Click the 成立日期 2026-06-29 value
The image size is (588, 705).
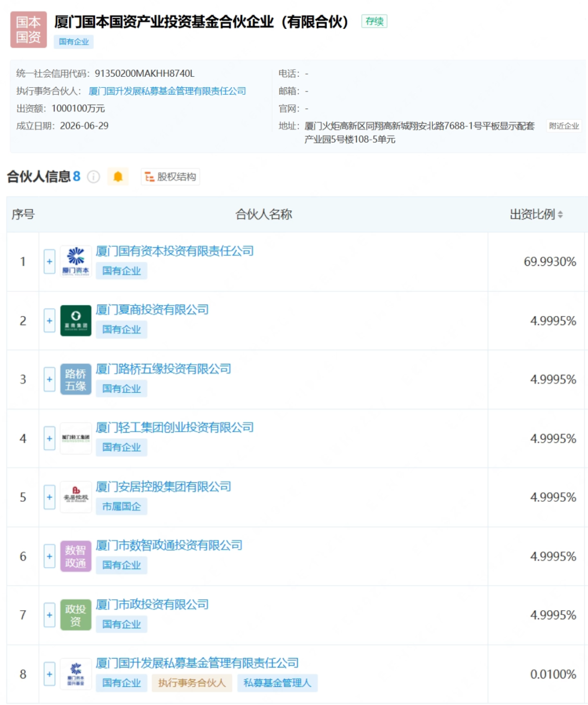[84, 126]
